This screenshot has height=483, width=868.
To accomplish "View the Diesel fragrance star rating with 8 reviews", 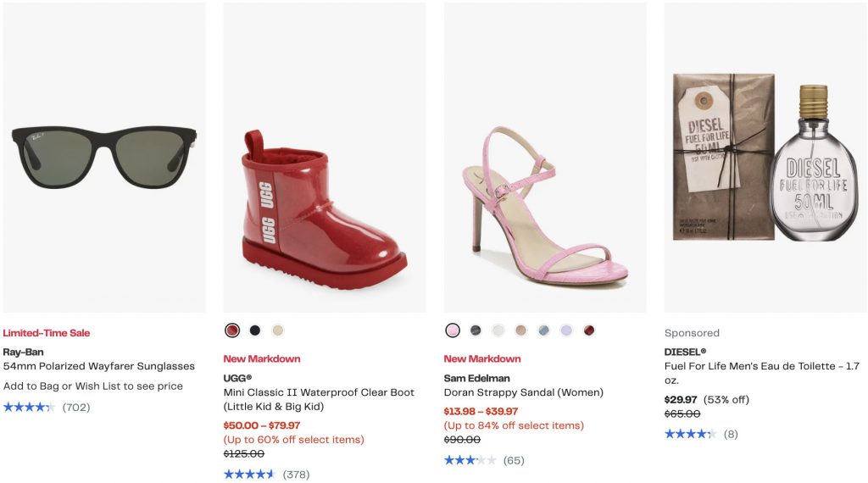I will point(690,434).
